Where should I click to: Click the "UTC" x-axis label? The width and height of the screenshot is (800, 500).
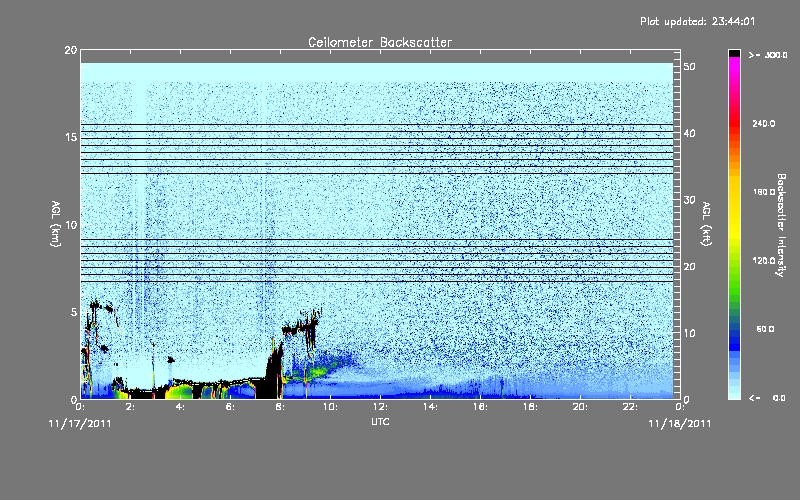coord(380,422)
